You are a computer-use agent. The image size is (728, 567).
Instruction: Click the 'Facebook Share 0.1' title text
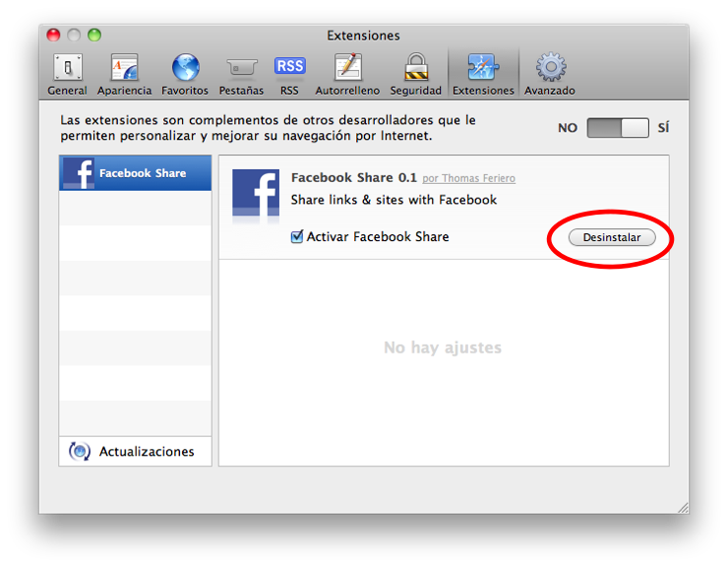[354, 177]
